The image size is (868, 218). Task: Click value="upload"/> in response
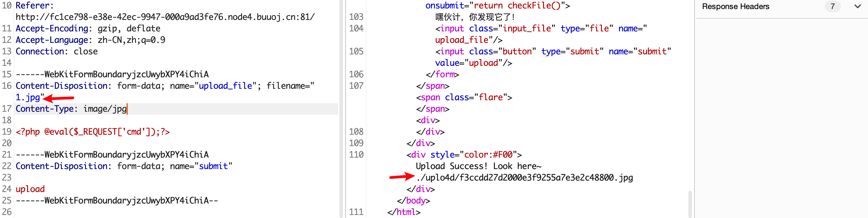473,63
